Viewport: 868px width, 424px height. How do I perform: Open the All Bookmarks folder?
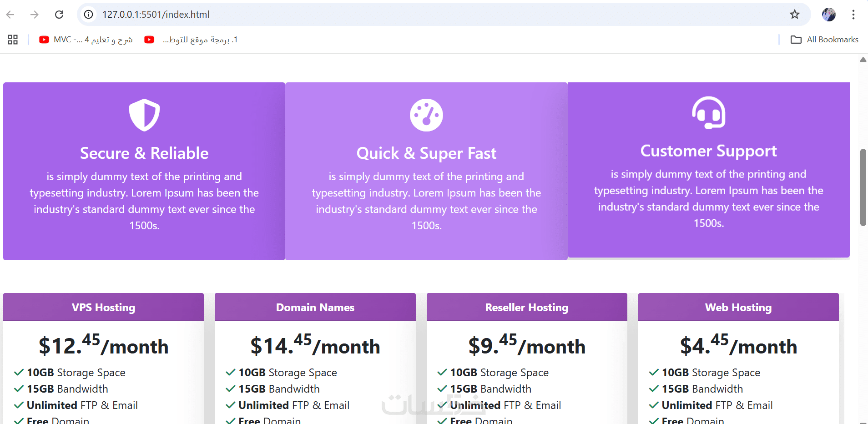824,40
